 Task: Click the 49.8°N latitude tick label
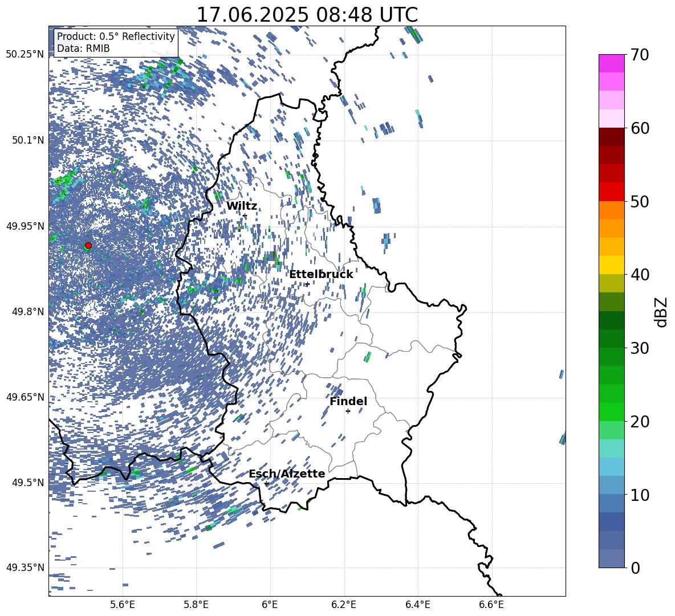[28, 312]
